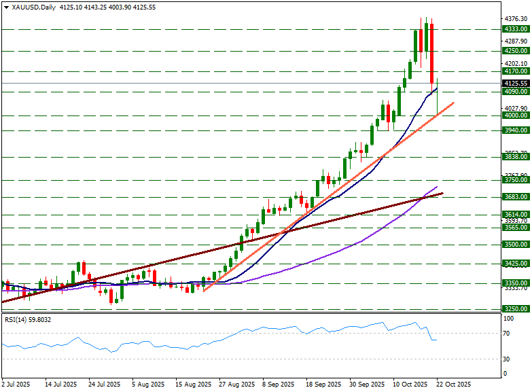Select the 3838.00 price level label

tap(516, 157)
